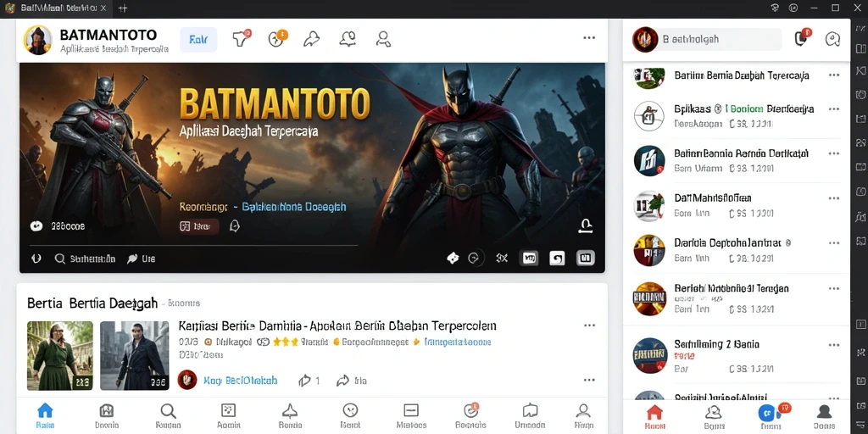Select the 'Serhilming 2 Bania' list item

pos(737,356)
